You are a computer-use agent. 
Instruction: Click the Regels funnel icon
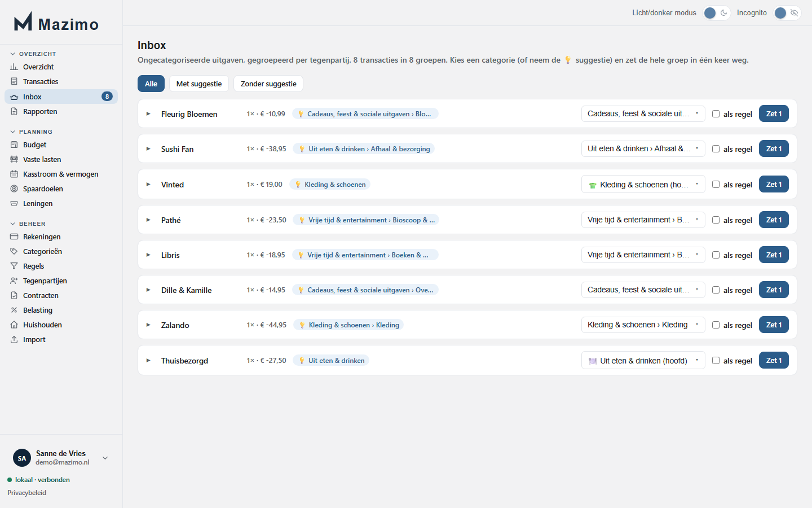14,266
